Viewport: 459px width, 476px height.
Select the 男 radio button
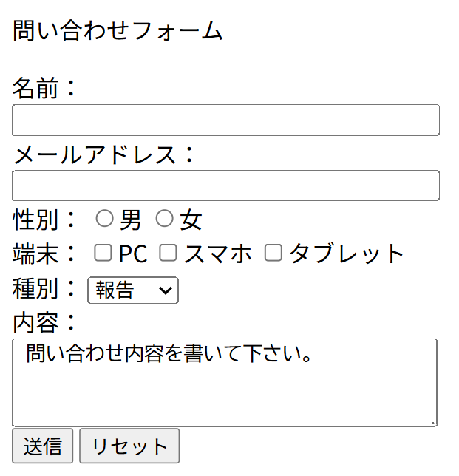(x=105, y=218)
